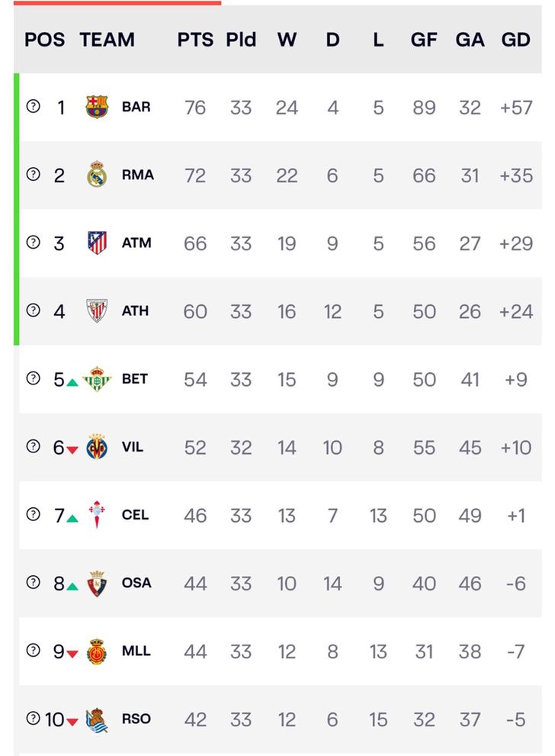Click the Osasuna club crest
The width and height of the screenshot is (555, 756).
click(x=97, y=583)
